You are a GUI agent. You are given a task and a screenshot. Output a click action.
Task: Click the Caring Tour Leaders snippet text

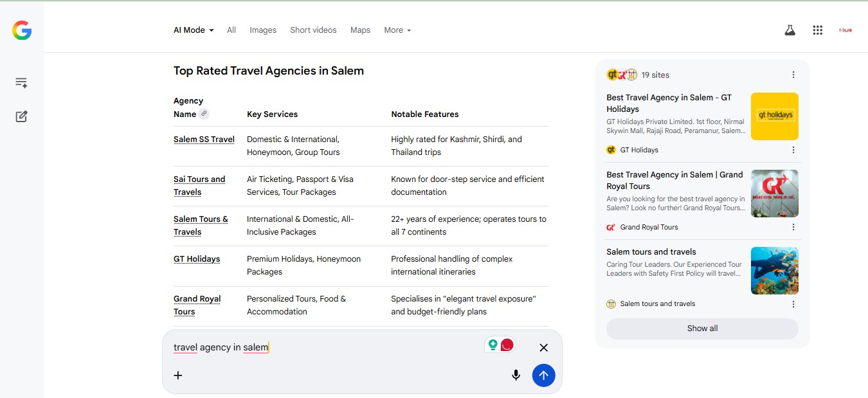click(674, 269)
